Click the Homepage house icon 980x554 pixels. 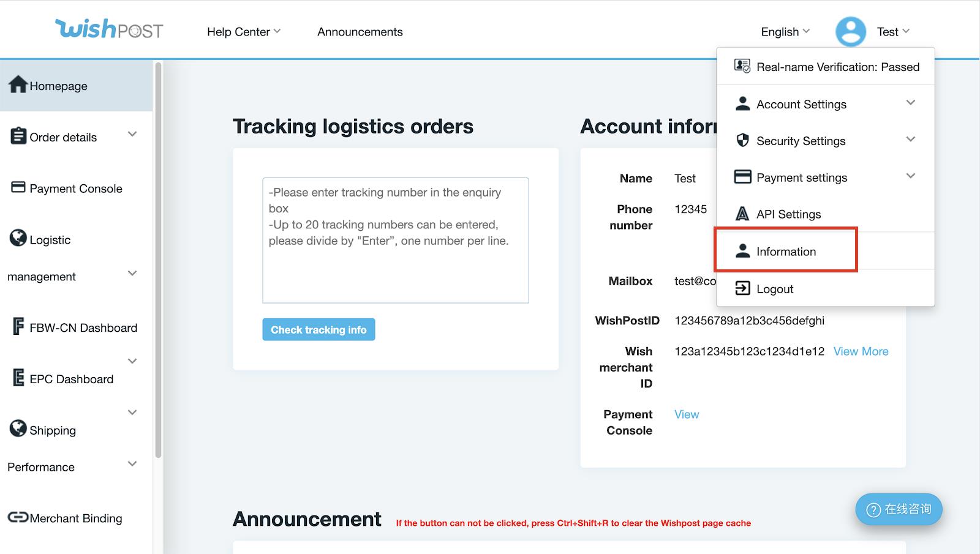18,85
